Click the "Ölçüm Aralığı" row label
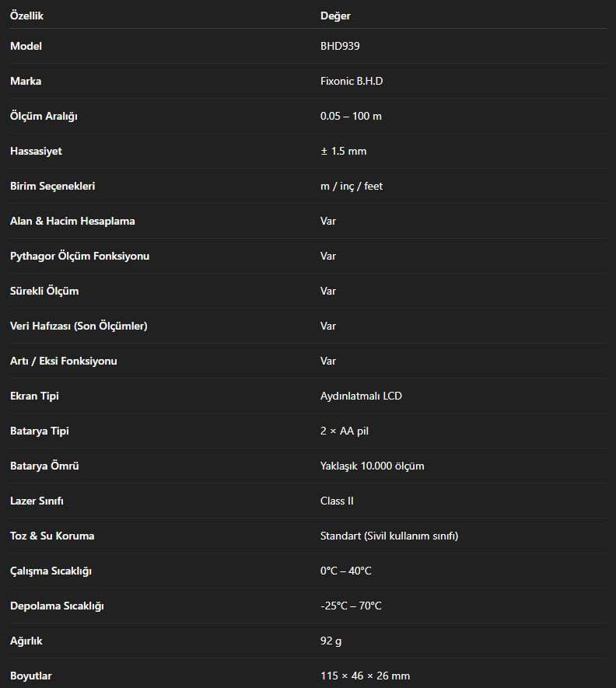This screenshot has height=688, width=616. pyautogui.click(x=44, y=116)
